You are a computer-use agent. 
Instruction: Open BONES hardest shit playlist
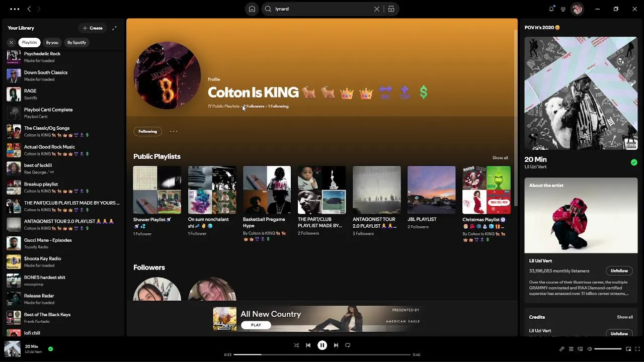[63, 281]
